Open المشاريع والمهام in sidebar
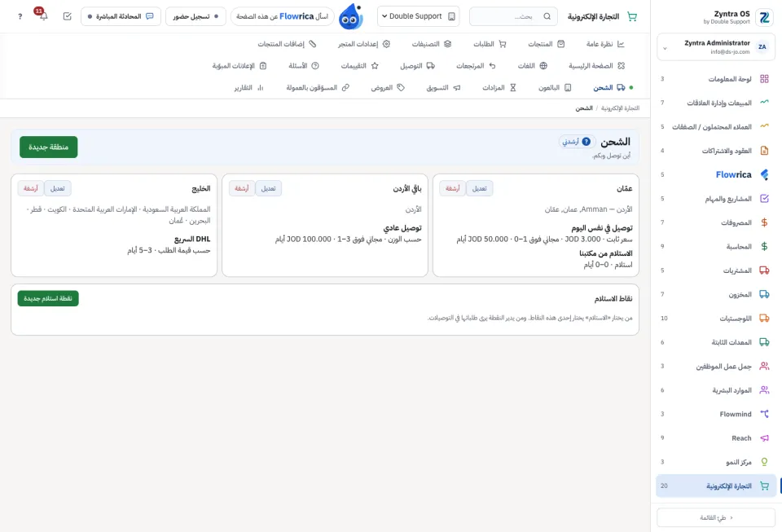Screen dimensions: 782x532 (x=716, y=199)
